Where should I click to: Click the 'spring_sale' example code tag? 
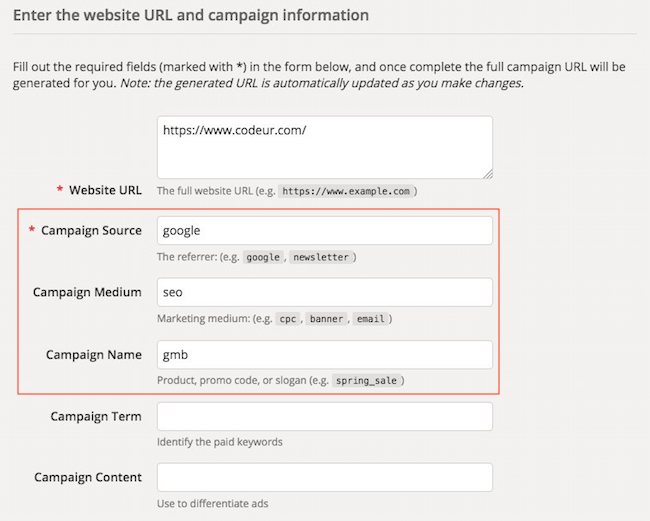(366, 380)
